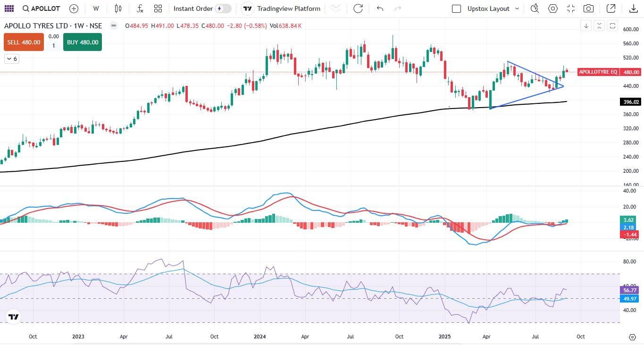Click the maximize pane bracket button
644x345 pixels.
click(612, 26)
